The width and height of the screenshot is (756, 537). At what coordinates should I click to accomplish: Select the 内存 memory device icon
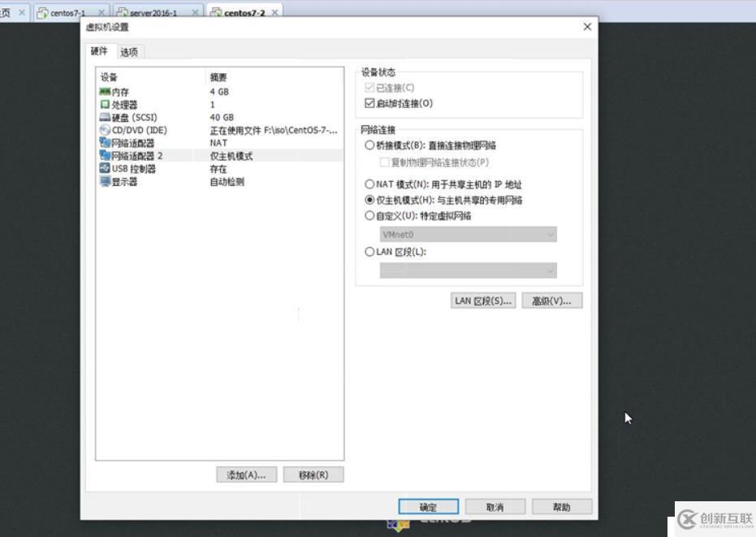click(105, 92)
